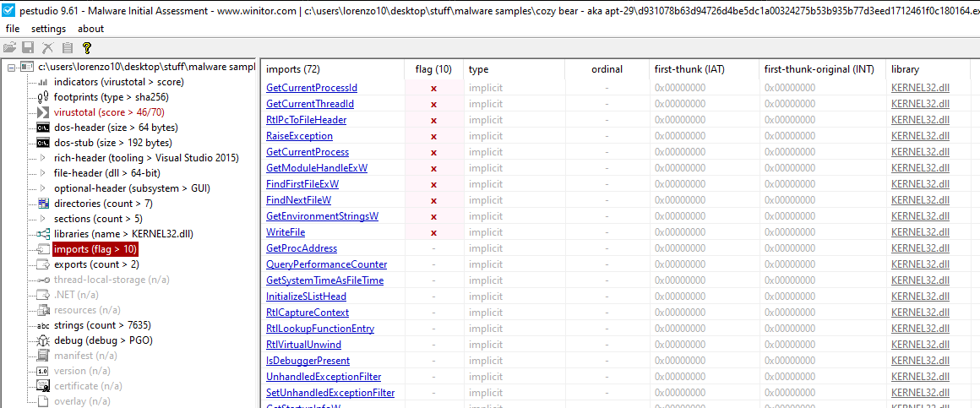This screenshot has height=408, width=980.
Task: Open the WriteFile import link
Action: (x=286, y=231)
